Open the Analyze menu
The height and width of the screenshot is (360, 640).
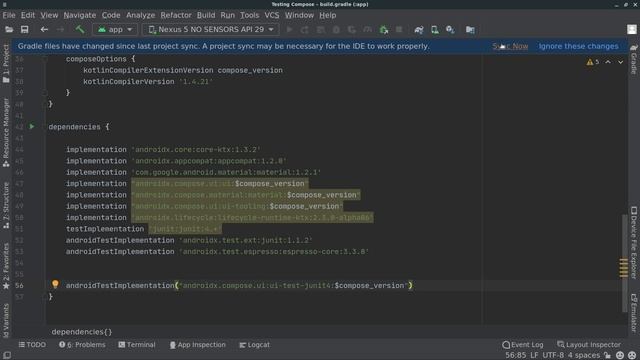tap(140, 15)
